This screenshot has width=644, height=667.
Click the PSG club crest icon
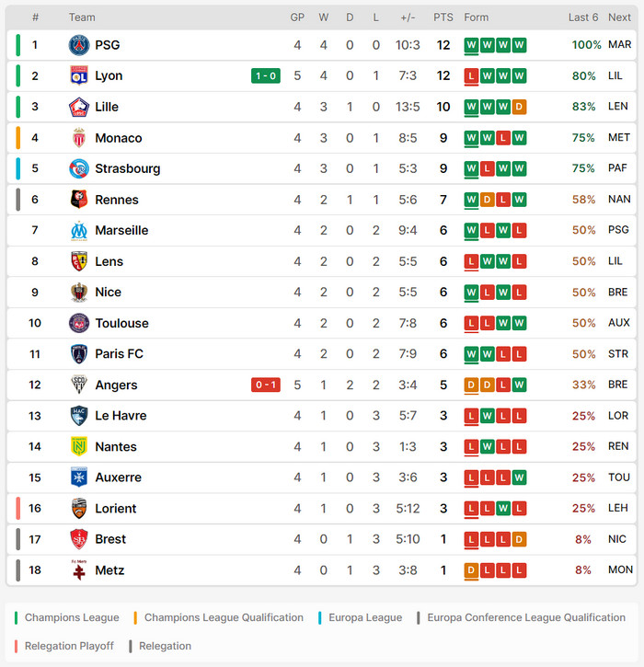click(x=79, y=45)
